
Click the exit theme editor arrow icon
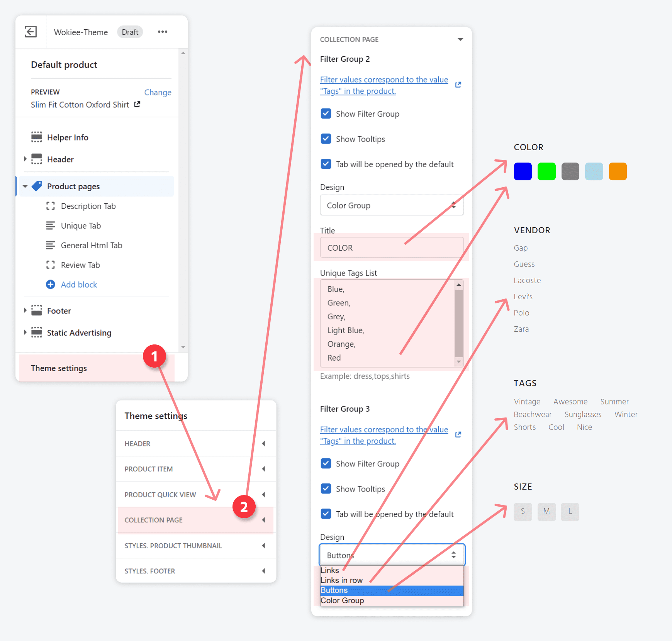[x=31, y=31]
